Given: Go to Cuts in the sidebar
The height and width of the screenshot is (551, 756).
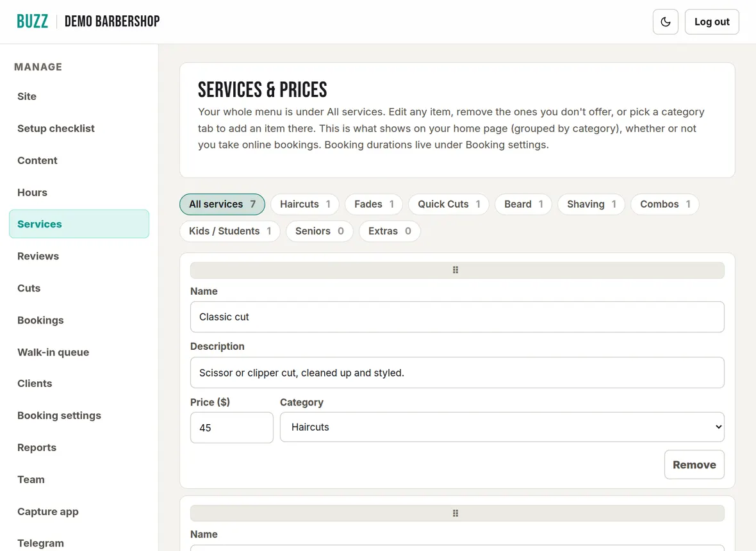Looking at the screenshot, I should (79, 288).
